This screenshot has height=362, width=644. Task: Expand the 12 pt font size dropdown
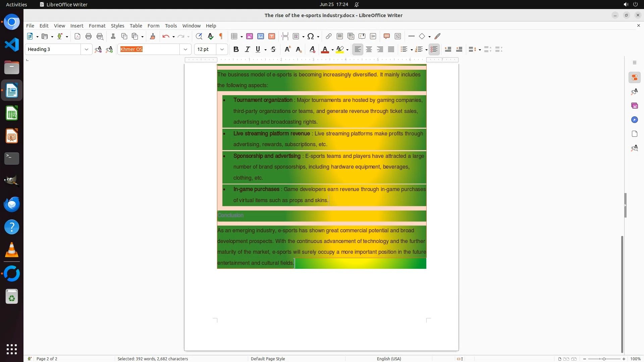click(x=222, y=49)
